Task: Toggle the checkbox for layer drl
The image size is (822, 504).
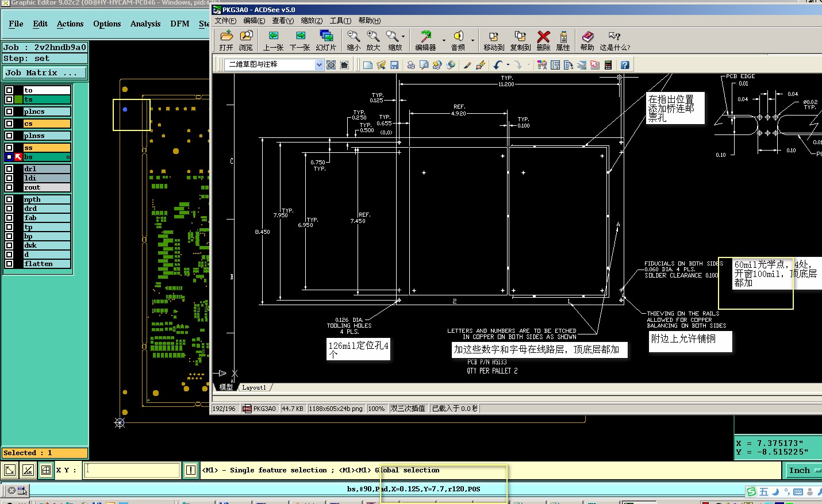Action: click(x=9, y=169)
